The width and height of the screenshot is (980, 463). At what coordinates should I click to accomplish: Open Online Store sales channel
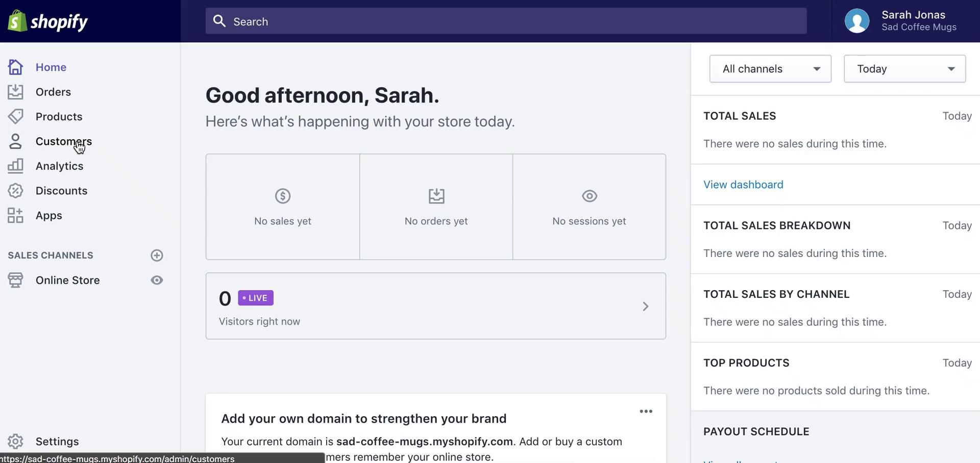67,280
